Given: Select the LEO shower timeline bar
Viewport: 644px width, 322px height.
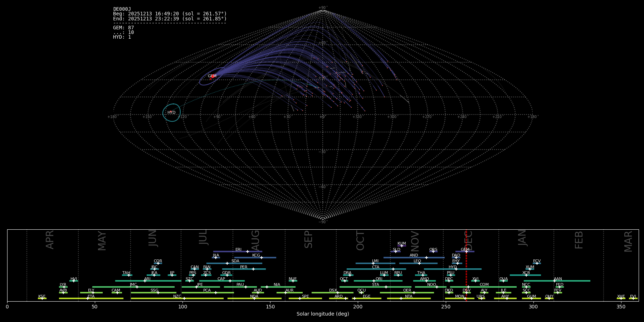Looking at the screenshot, I should click(x=418, y=263).
